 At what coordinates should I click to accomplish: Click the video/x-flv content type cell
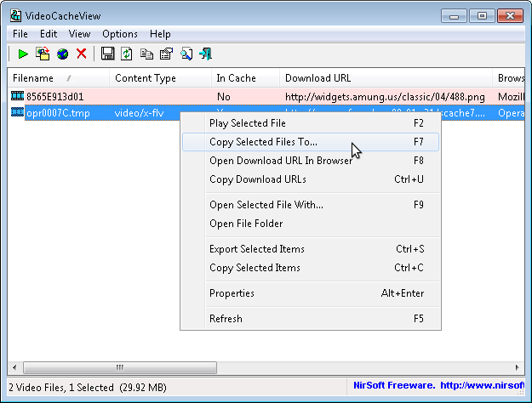pyautogui.click(x=139, y=113)
